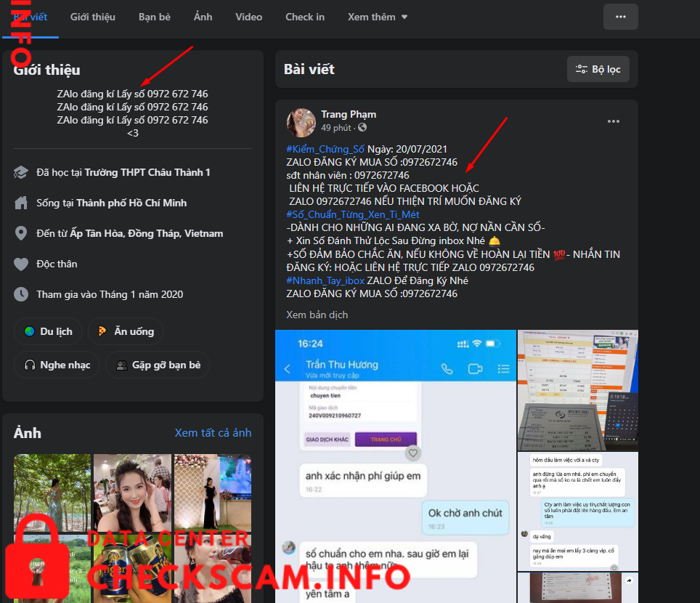The height and width of the screenshot is (603, 700).
Task: Click the heart reaction icon in chat screenshot
Action: (x=413, y=453)
